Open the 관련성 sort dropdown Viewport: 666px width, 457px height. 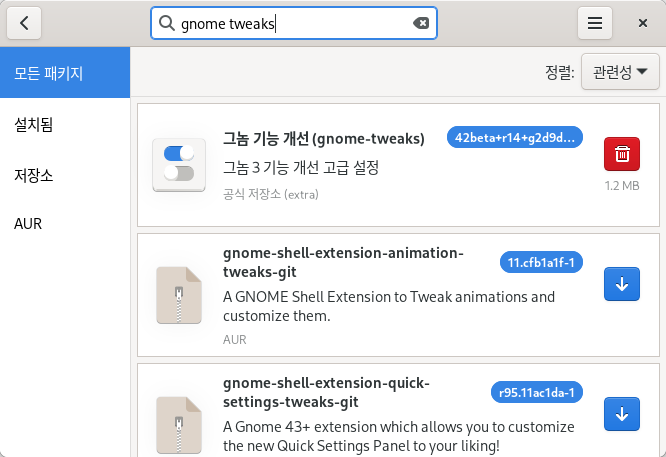click(620, 71)
